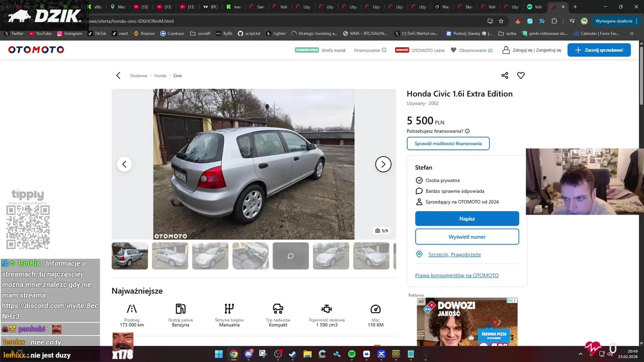The image size is (644, 362).
Task: Share the listing via share icon
Action: click(505, 75)
